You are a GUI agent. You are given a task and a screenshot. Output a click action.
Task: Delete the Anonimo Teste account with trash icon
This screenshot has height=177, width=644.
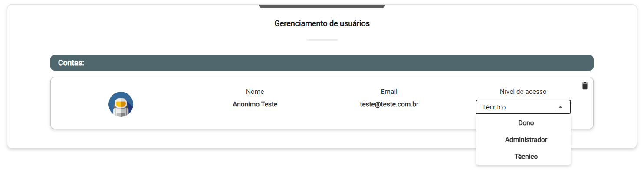pyautogui.click(x=585, y=86)
